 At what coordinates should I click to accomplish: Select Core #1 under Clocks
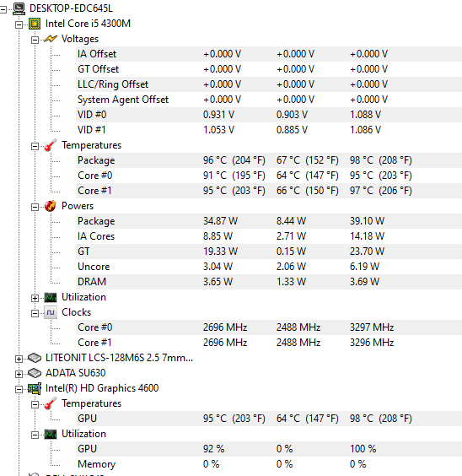tap(94, 343)
